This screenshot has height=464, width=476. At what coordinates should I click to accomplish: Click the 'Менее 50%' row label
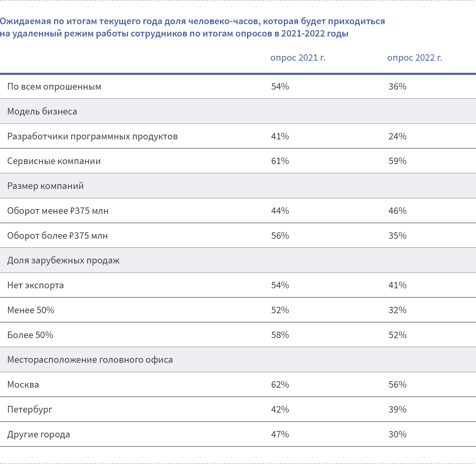point(31,310)
